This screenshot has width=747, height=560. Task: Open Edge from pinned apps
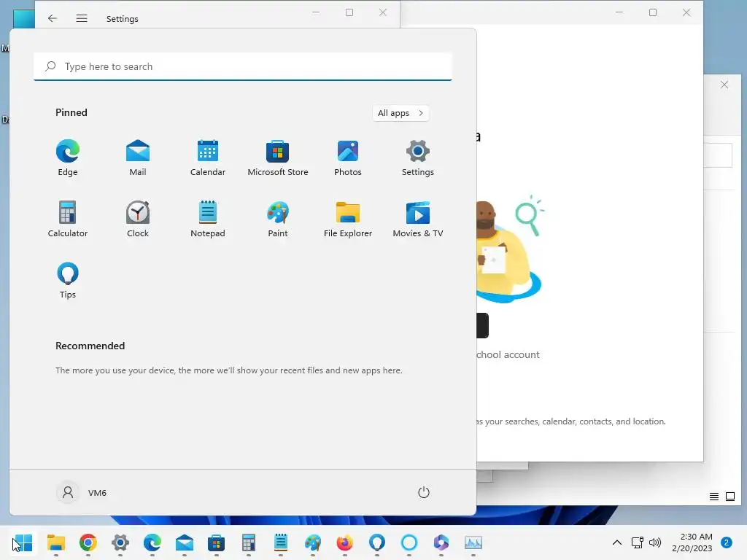68,158
